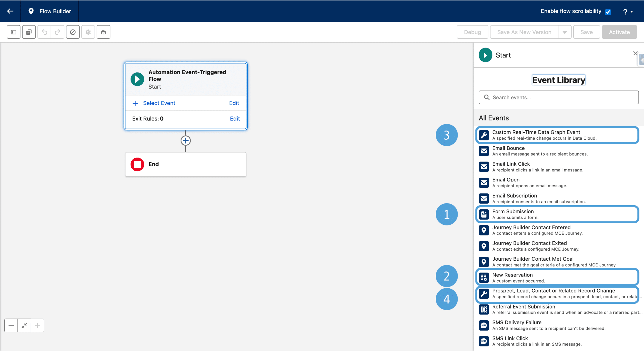Zoom out the canvas with minus button

click(11, 326)
